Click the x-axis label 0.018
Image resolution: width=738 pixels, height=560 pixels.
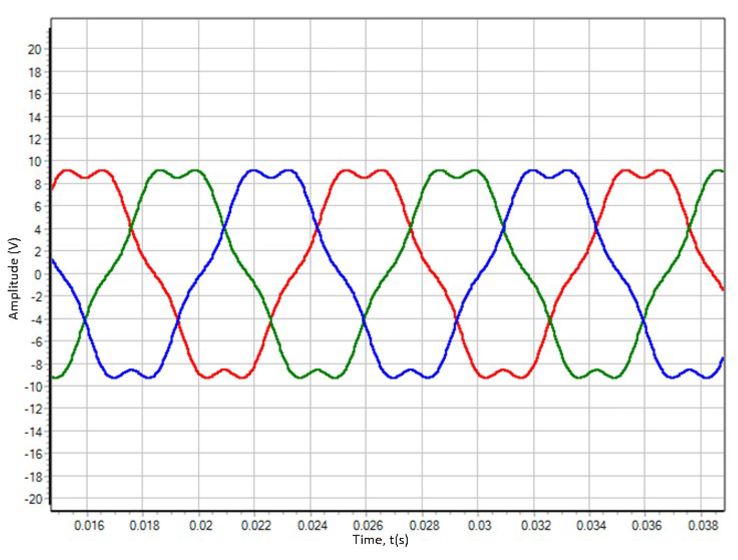tap(144, 526)
